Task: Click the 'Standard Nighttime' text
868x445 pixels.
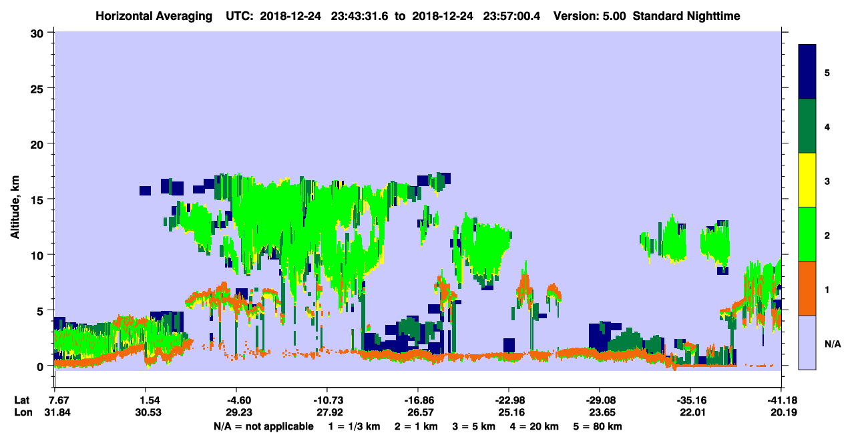Action: [687, 15]
